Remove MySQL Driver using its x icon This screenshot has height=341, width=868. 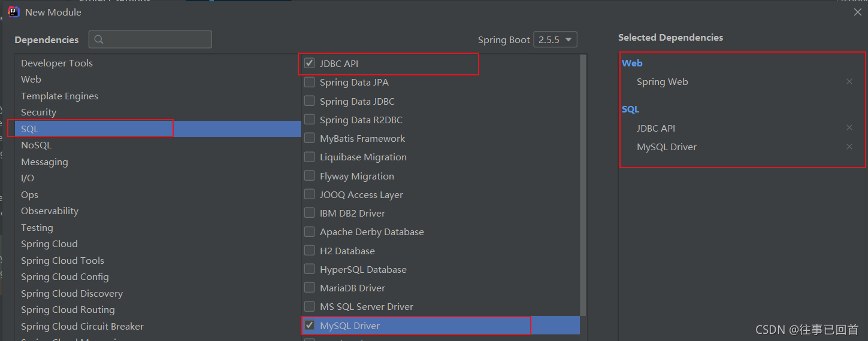[x=849, y=147]
